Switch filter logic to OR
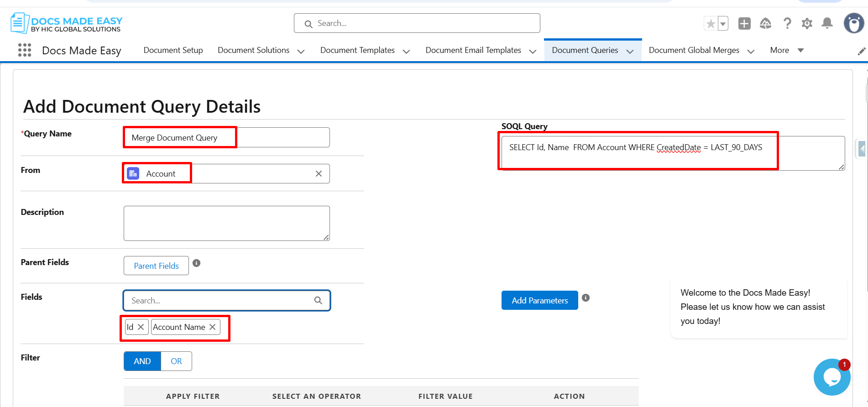The width and height of the screenshot is (868, 407). tap(176, 361)
